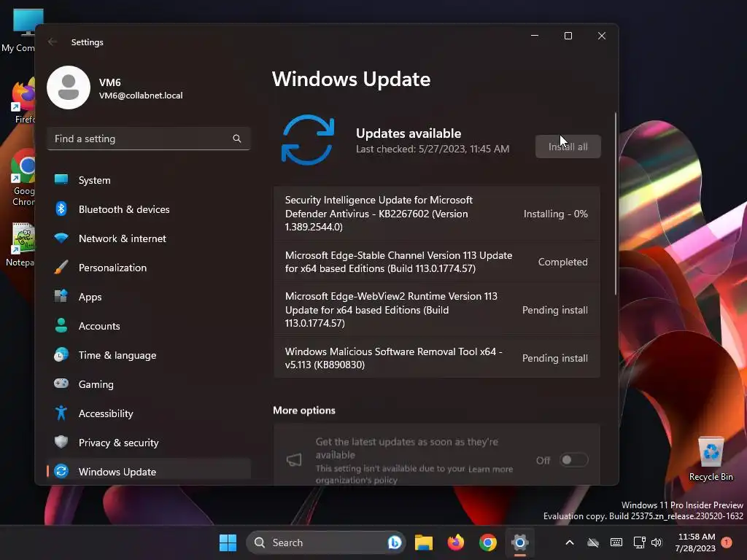The image size is (747, 560).
Task: Click the volume speaker tray icon
Action: click(x=657, y=542)
